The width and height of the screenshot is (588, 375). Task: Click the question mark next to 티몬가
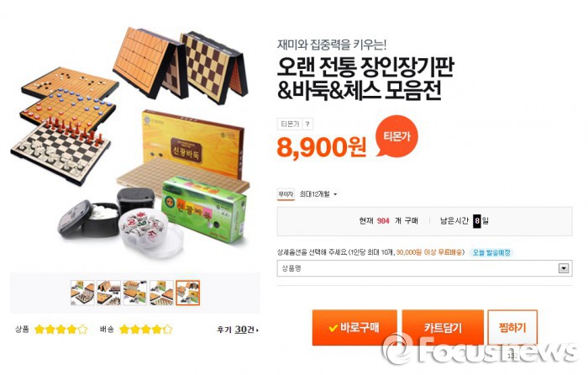307,124
